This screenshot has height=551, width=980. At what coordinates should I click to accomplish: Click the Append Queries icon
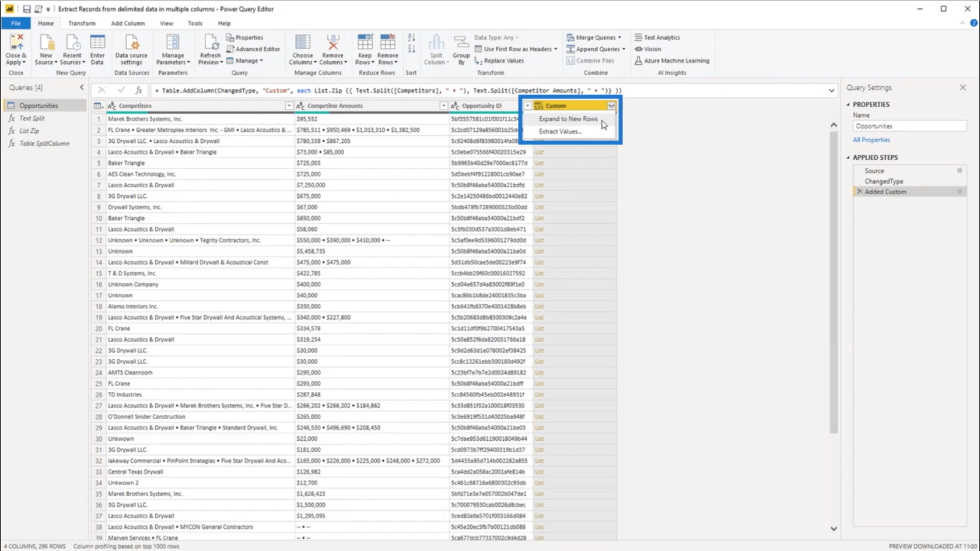pos(570,49)
